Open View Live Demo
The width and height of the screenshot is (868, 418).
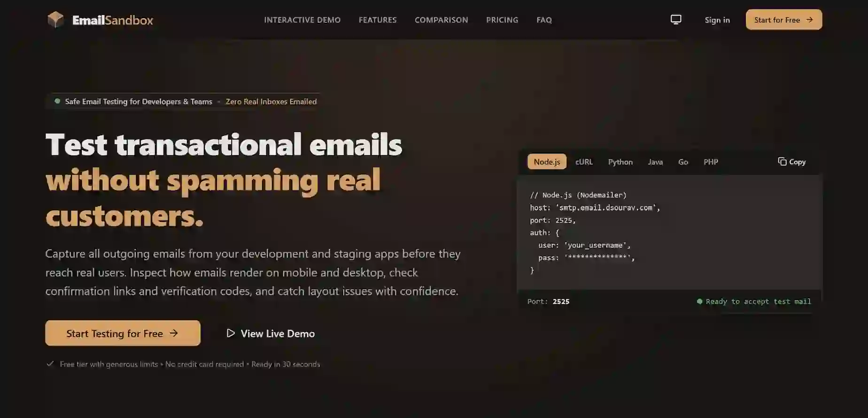coord(271,333)
